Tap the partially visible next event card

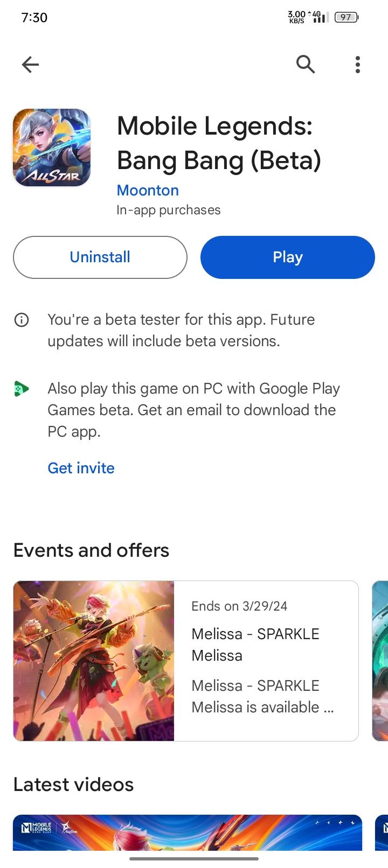(380, 661)
